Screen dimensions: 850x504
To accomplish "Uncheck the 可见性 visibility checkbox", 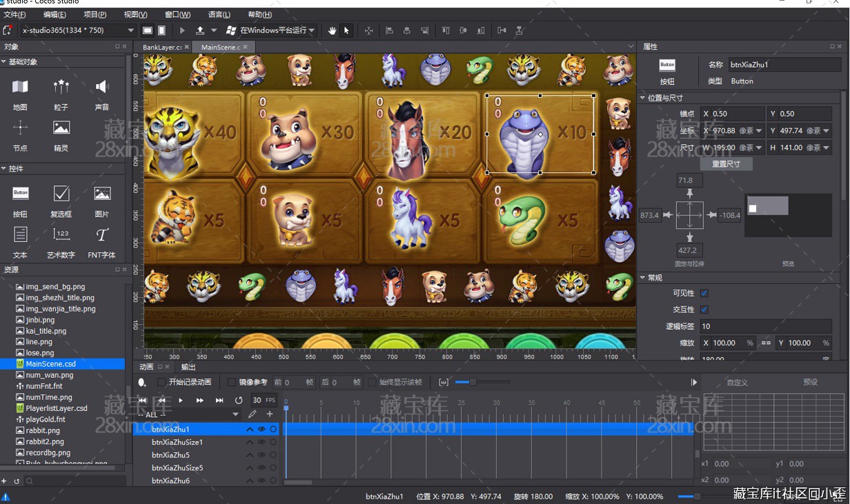I will tap(704, 293).
